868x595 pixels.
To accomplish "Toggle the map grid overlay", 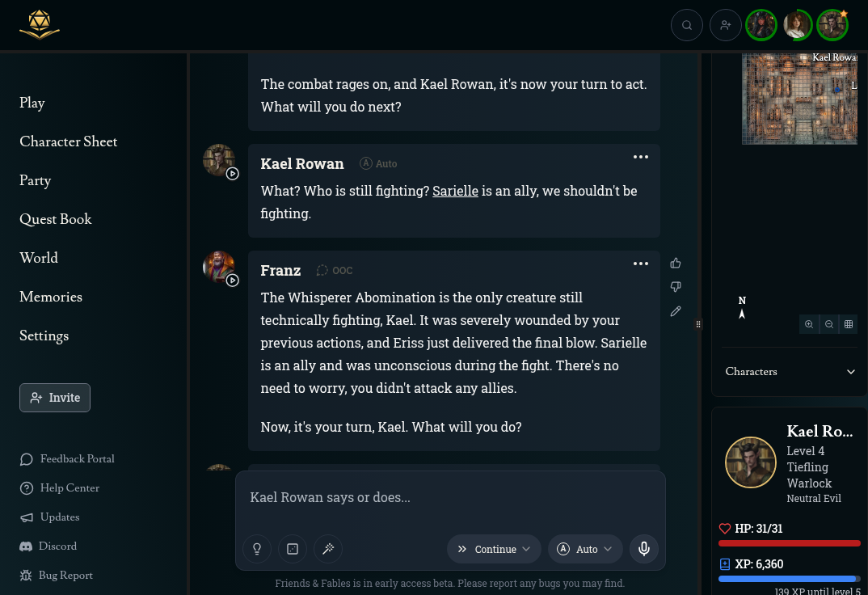I will [x=849, y=324].
